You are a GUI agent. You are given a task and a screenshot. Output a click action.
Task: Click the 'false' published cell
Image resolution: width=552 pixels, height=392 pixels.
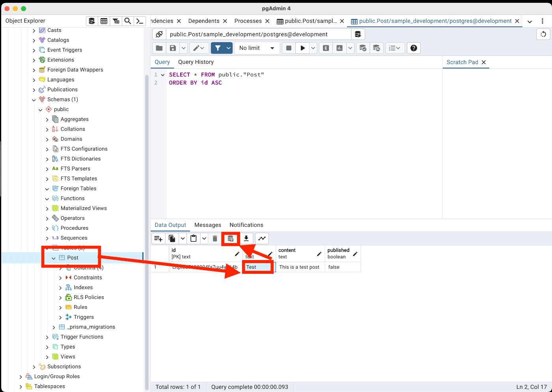click(x=343, y=267)
